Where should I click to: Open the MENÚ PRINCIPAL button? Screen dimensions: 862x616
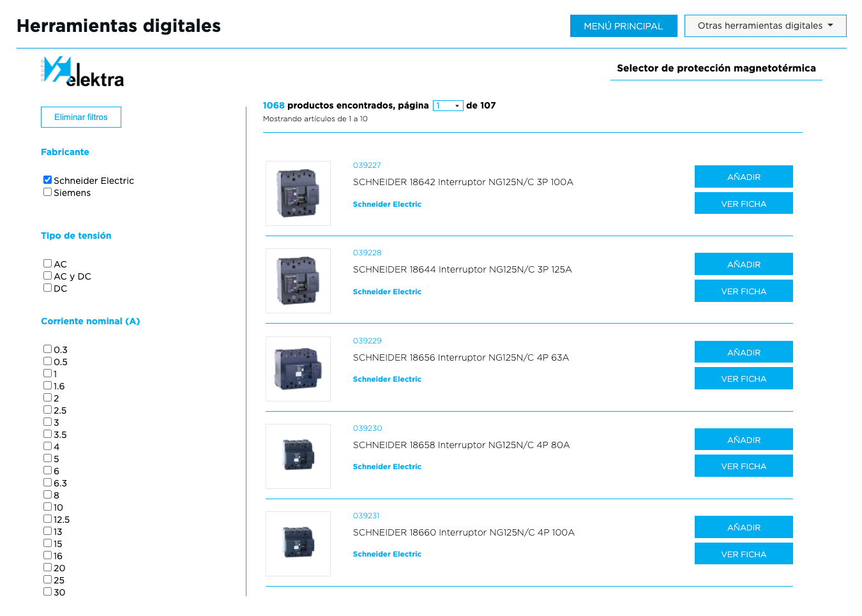click(623, 26)
